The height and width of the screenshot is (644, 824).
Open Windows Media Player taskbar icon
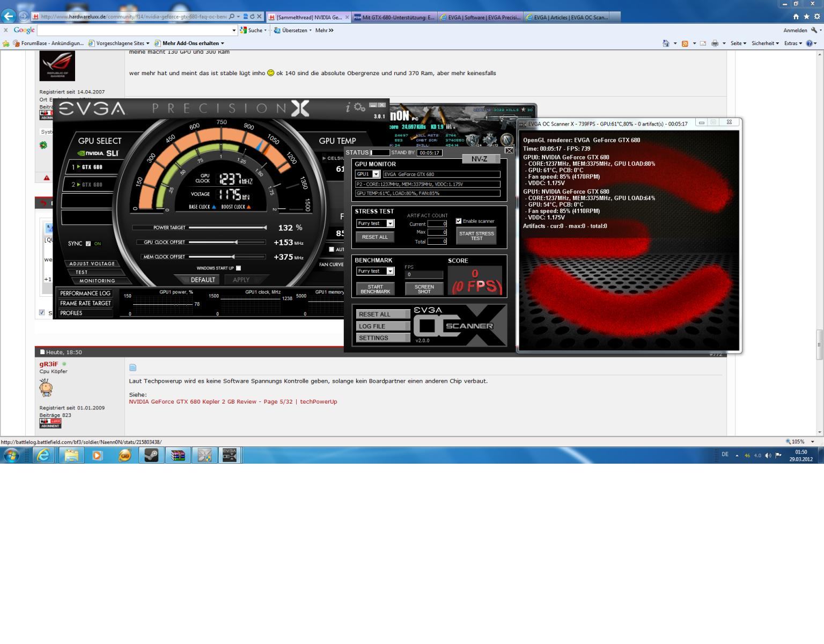(x=97, y=455)
